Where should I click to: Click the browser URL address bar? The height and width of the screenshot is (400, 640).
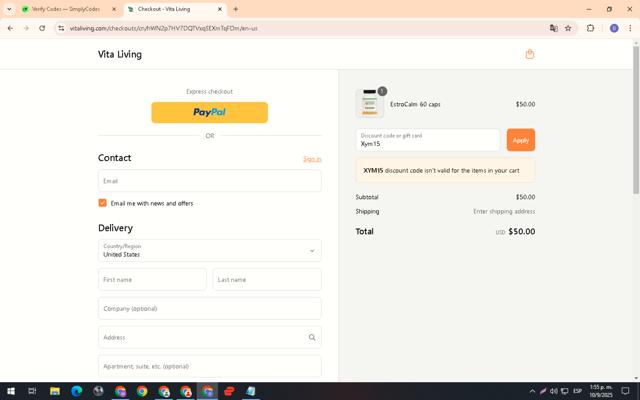pyautogui.click(x=302, y=28)
